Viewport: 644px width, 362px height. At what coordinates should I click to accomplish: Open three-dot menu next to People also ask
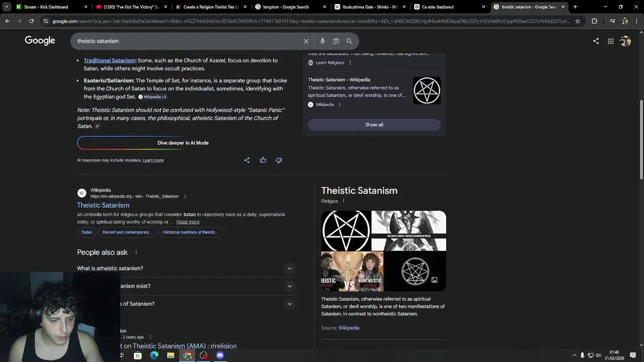pos(136,252)
